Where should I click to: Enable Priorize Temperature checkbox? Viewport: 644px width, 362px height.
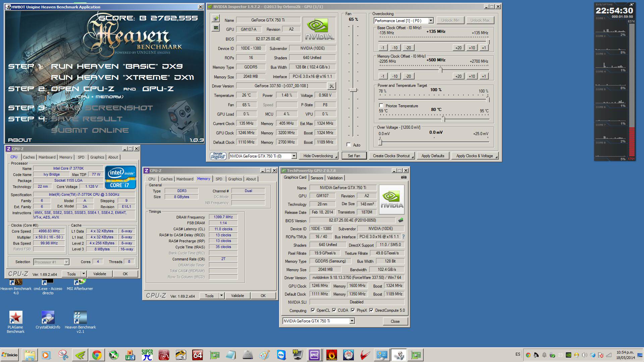pyautogui.click(x=381, y=106)
